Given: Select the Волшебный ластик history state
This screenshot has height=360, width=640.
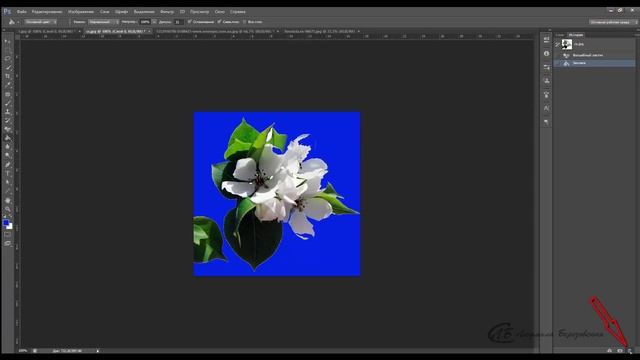Looking at the screenshot, I should pos(595,55).
